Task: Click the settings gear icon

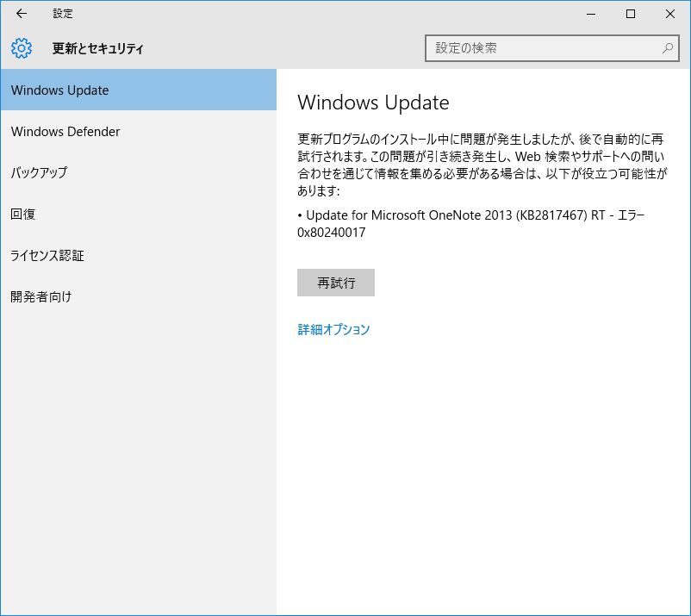Action: [22, 48]
